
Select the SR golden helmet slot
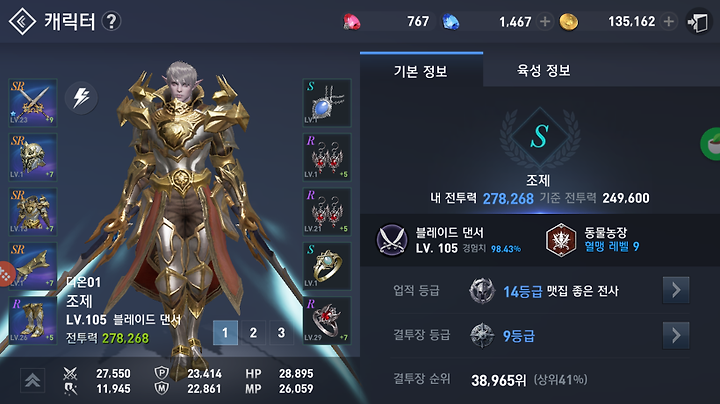(x=33, y=157)
